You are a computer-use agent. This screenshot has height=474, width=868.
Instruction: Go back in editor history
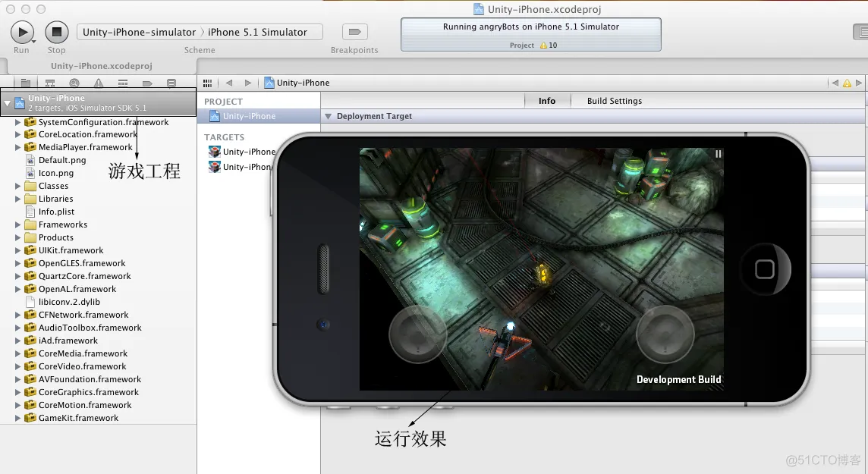pos(229,83)
